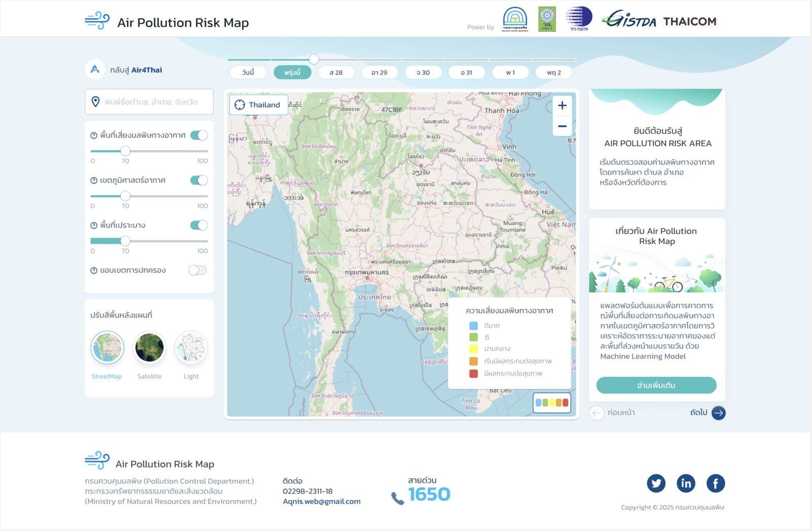Open the Facebook page
The image size is (812, 531).
tap(716, 483)
